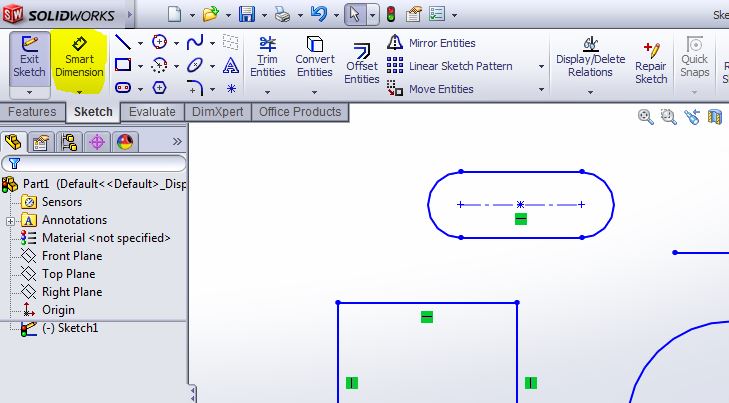Open the Rectangle tool dropdown arrow

140,66
